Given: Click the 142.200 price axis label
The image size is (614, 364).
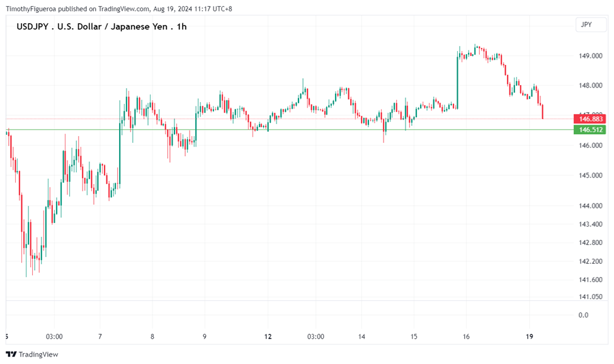Looking at the screenshot, I should [591, 261].
